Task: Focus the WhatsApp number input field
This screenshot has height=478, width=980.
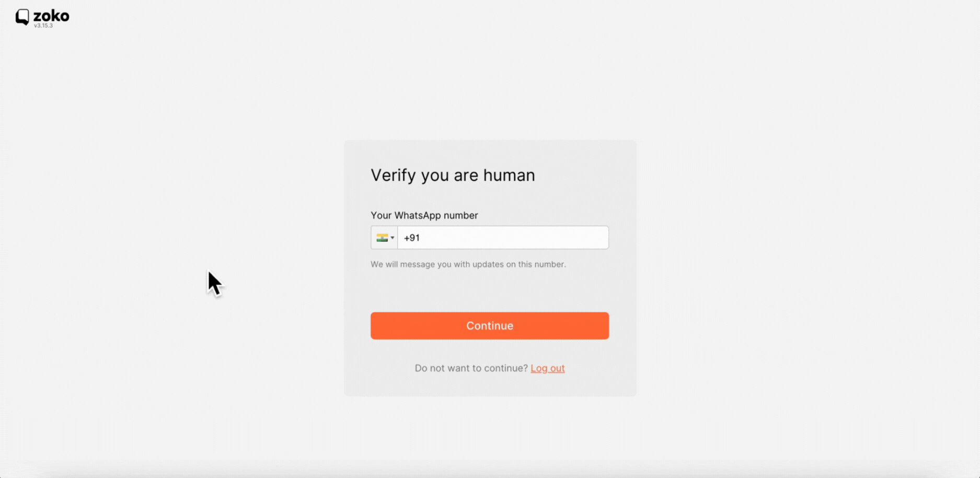Action: pyautogui.click(x=503, y=238)
